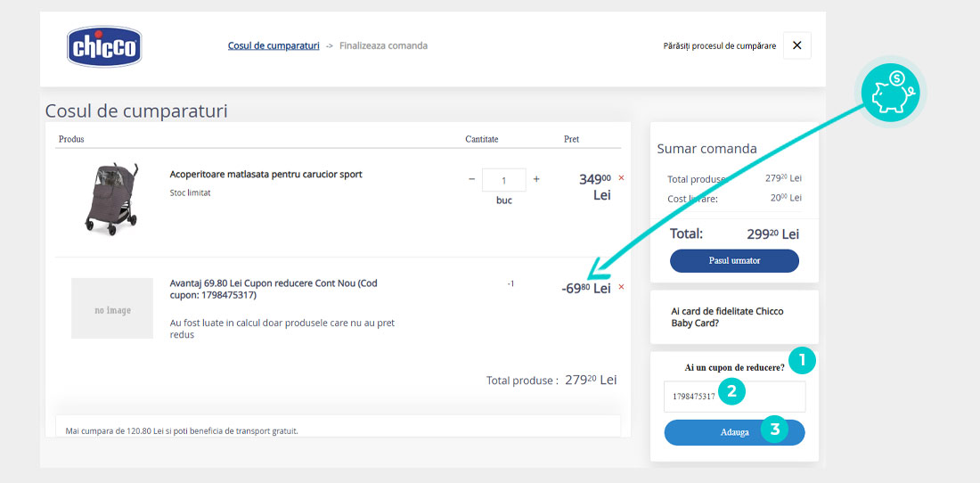The width and height of the screenshot is (980, 483).
Task: Select the 'Stoc limitat' text
Action: pyautogui.click(x=190, y=193)
